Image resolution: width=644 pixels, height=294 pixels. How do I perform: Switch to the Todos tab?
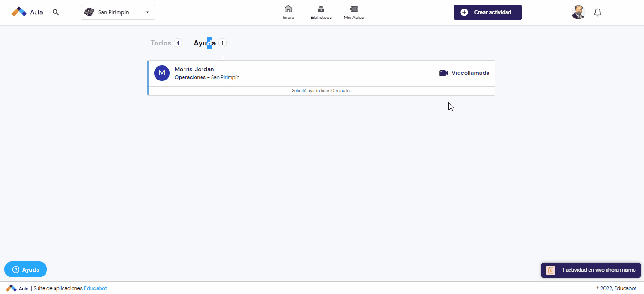click(161, 43)
